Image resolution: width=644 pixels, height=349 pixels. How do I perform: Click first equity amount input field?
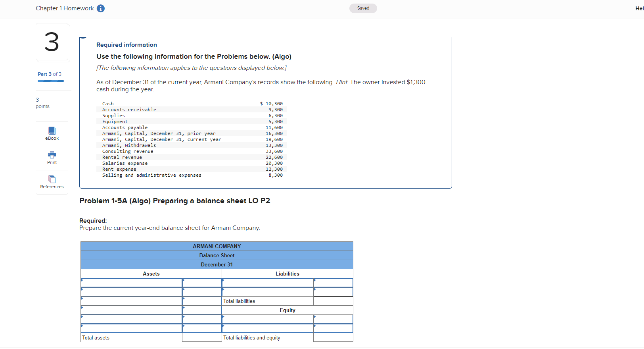(x=333, y=319)
